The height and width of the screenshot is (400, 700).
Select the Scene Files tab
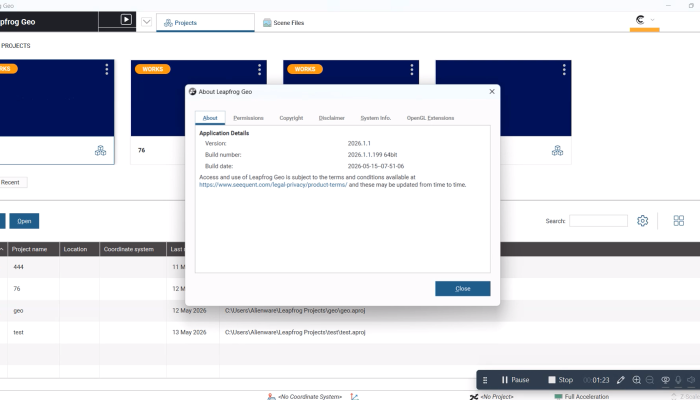click(x=283, y=23)
